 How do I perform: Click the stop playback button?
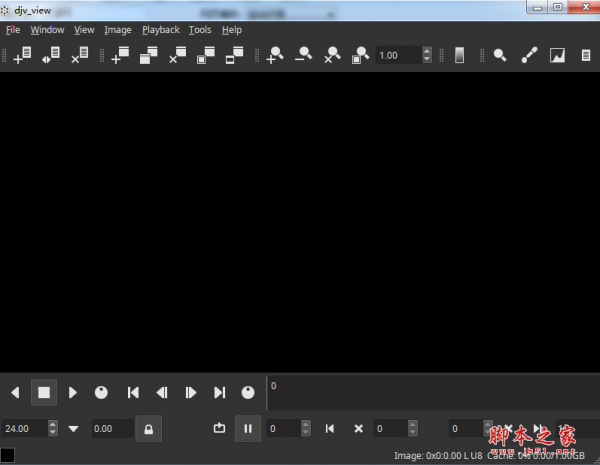(44, 393)
